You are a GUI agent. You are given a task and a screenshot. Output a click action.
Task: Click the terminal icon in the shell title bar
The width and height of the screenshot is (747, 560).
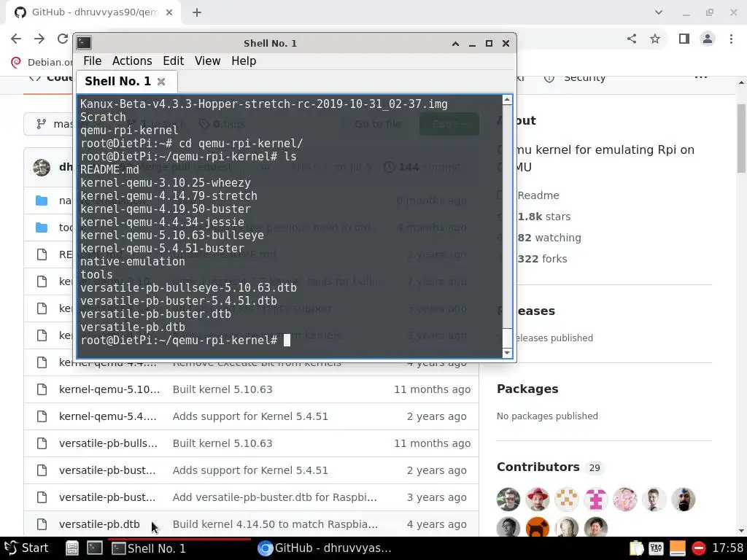[x=84, y=43]
